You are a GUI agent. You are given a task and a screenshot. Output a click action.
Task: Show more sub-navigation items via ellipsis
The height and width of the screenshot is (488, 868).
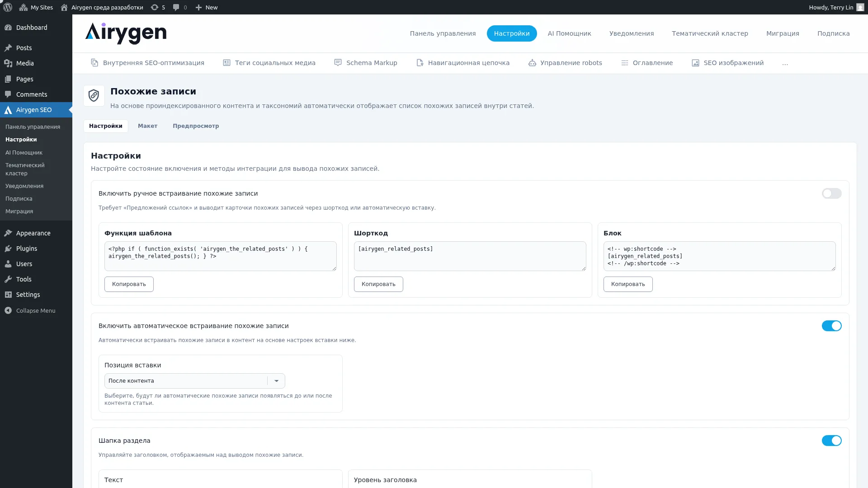[x=785, y=63]
